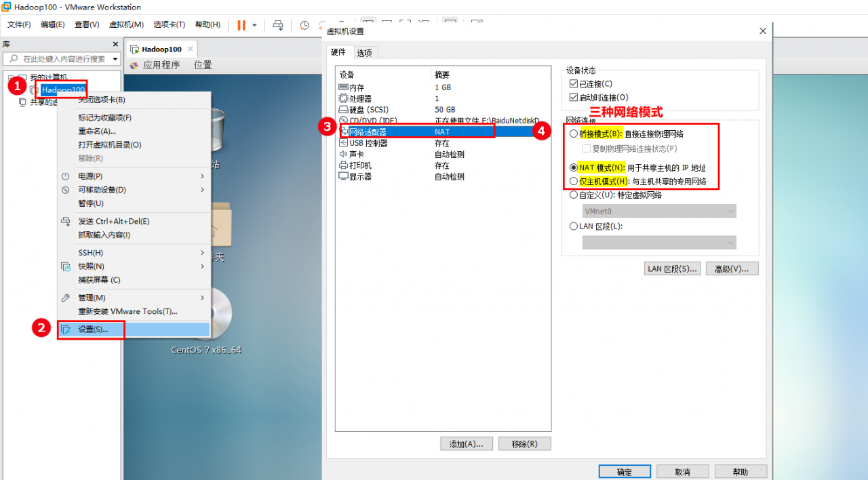
Task: Open the 虚拟机(M) menu
Action: (x=126, y=25)
